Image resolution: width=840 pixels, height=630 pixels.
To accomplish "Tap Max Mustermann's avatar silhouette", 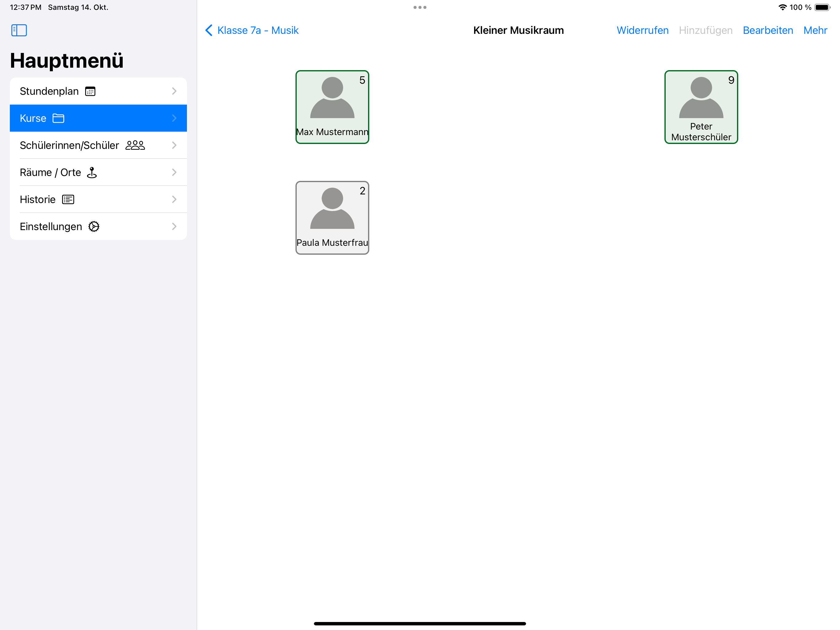I will tap(332, 98).
